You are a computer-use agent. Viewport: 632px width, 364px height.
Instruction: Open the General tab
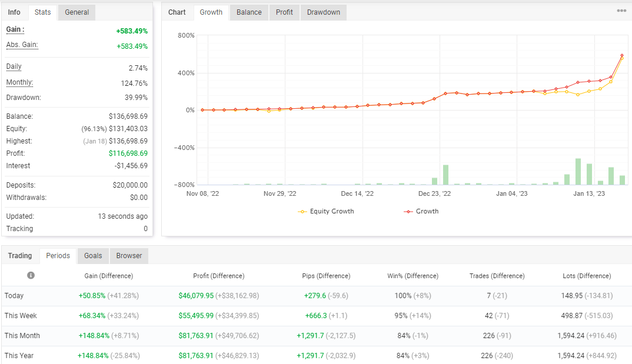click(x=76, y=12)
